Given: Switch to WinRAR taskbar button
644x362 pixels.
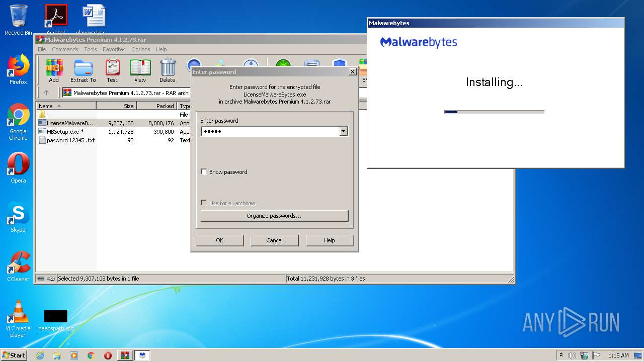Looking at the screenshot, I should (125, 355).
